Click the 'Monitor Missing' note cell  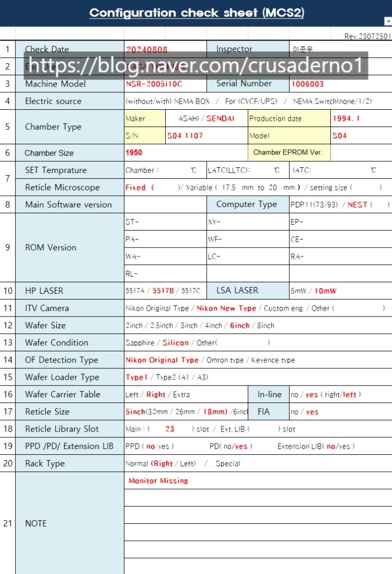258,480
